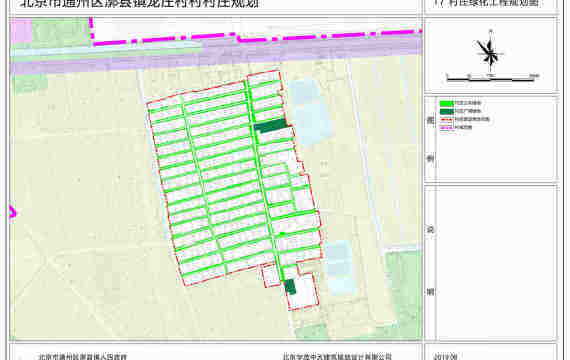This screenshot has height=360, width=570.
Task: Click the magenta arrow marker at left edge
Action: click(x=12, y=211)
